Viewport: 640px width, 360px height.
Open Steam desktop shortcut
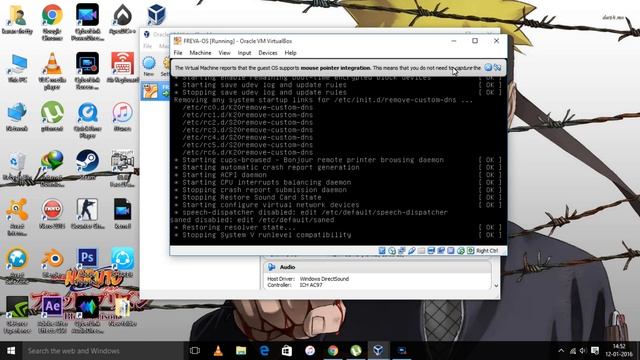[87, 164]
